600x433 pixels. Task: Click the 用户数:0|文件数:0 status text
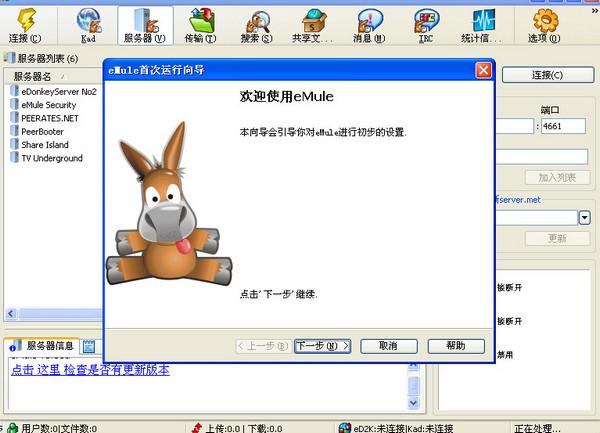59,428
